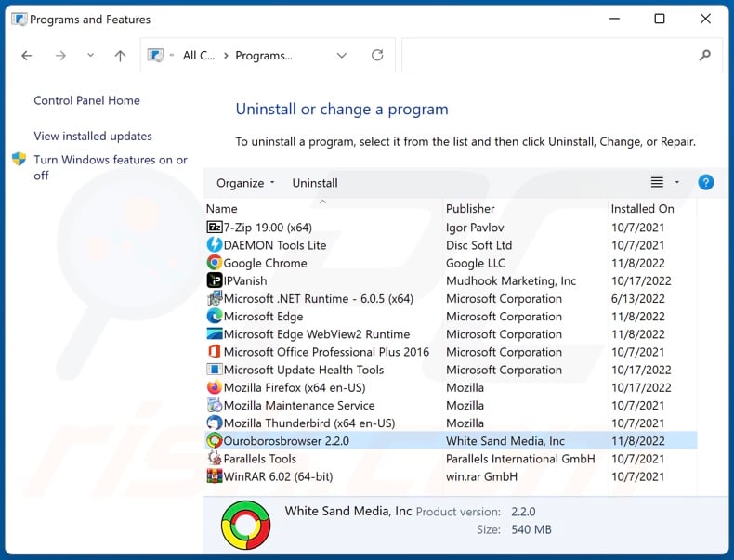Click win.rar GmbH publisher cell
Screen dimensions: 734x560
coord(481,476)
